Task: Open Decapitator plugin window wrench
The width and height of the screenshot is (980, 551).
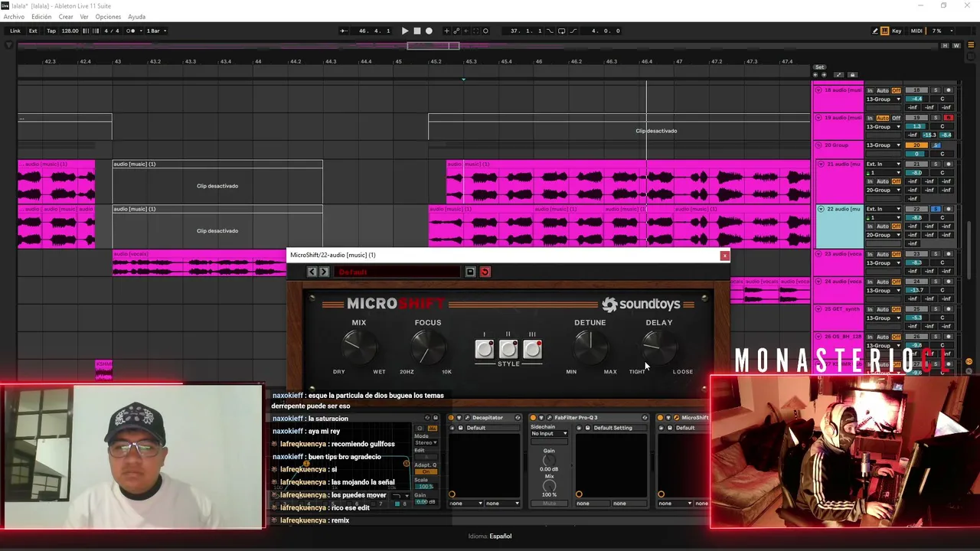Action: point(467,418)
